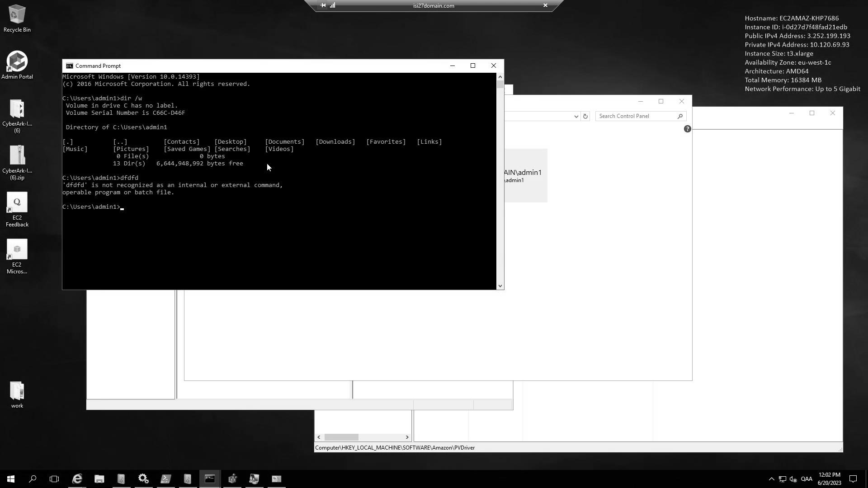
Task: Click the [Saved Games] entry in the listing
Action: point(187,149)
